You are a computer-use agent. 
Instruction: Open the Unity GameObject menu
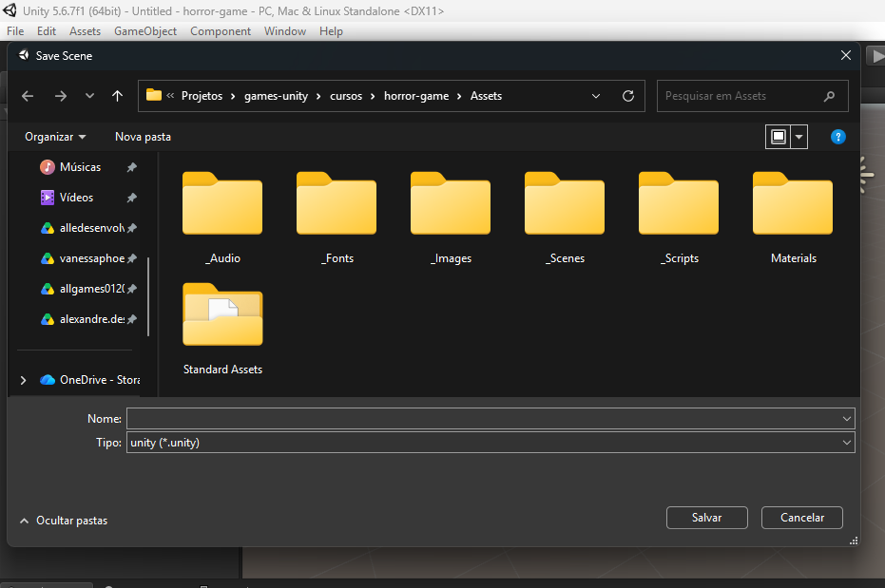tap(145, 31)
